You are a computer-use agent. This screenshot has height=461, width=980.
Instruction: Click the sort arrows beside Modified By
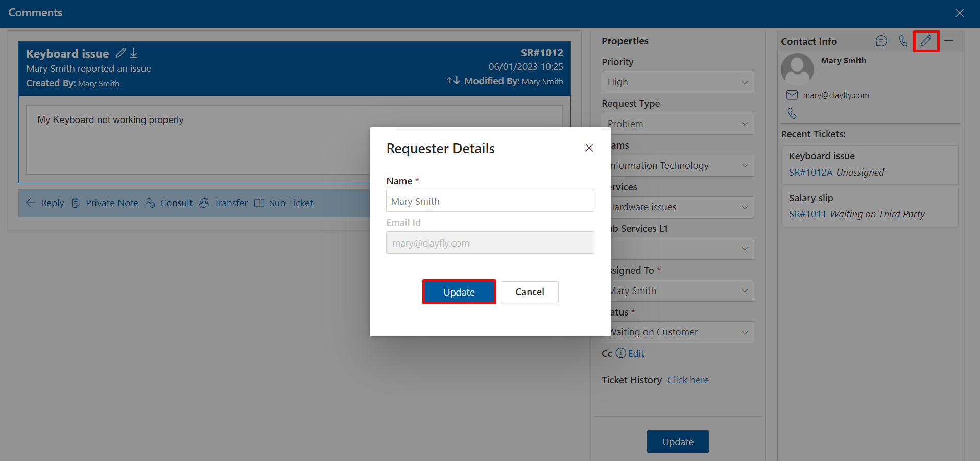[453, 81]
